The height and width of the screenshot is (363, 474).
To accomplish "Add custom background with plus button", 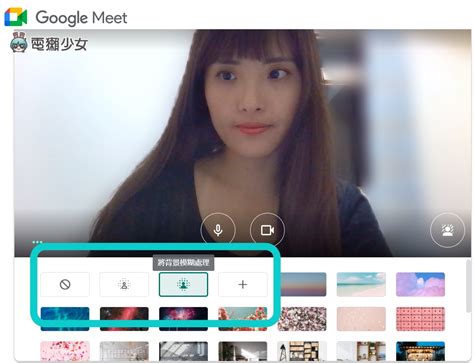I will 243,284.
